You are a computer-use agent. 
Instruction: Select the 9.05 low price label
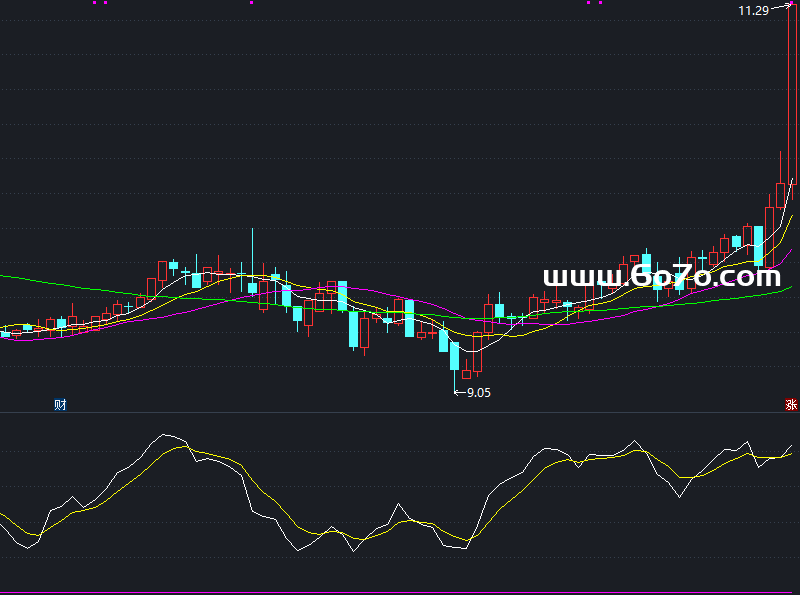point(479,393)
